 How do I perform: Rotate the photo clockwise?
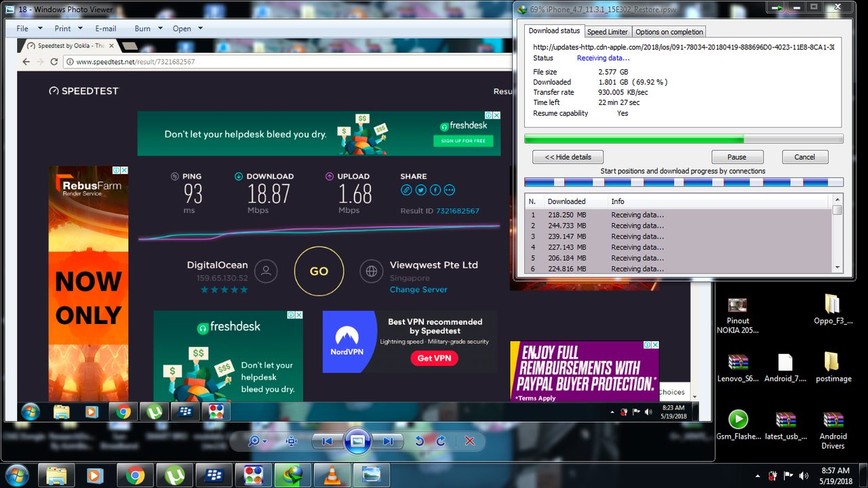point(441,441)
